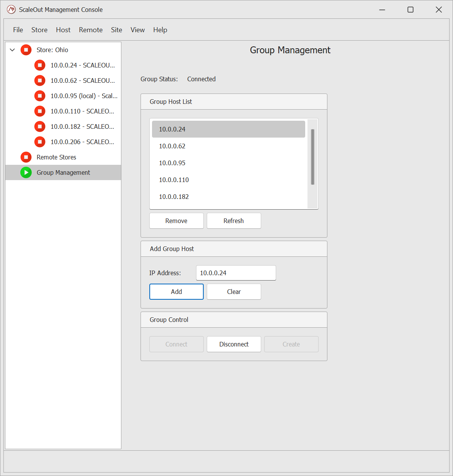Screen dimensions: 453x476
Task: Click the red icon beside Remote Stores
Action: [26, 157]
